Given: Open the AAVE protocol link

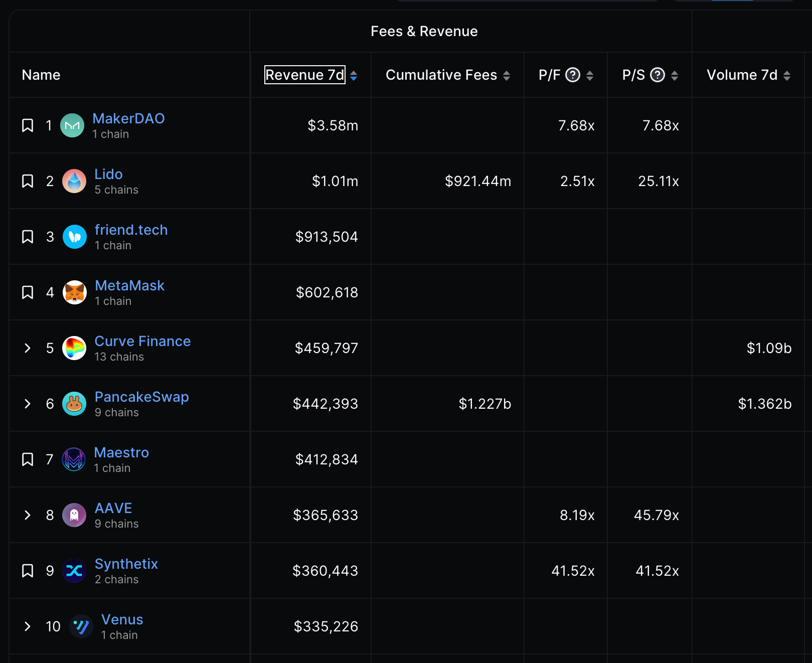Looking at the screenshot, I should point(113,508).
